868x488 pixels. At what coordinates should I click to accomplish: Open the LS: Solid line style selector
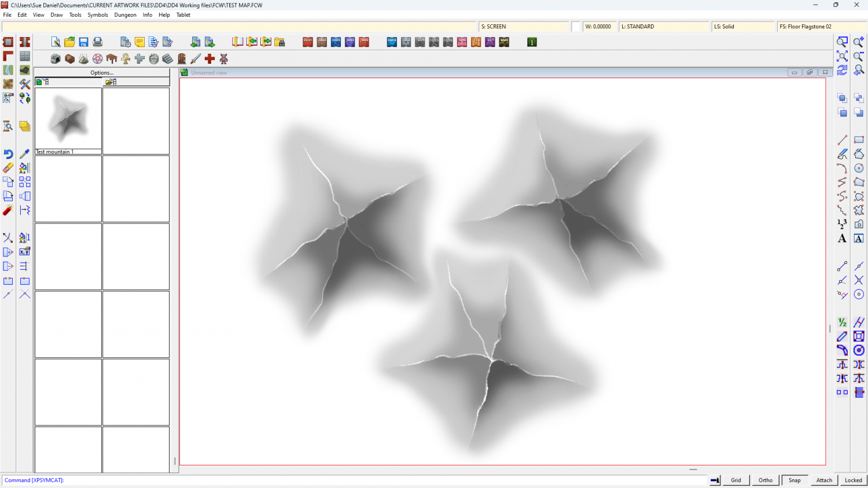(743, 27)
